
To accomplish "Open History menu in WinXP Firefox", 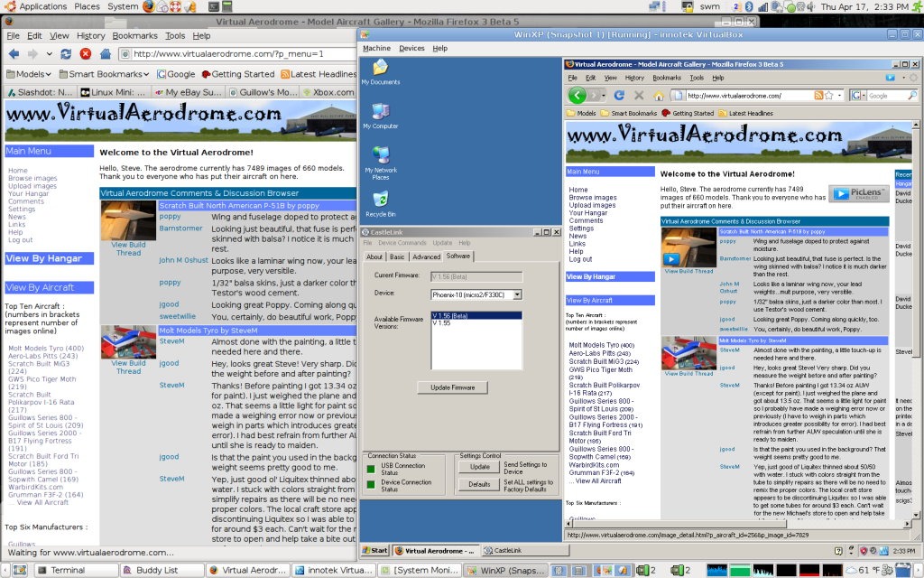I will 634,78.
